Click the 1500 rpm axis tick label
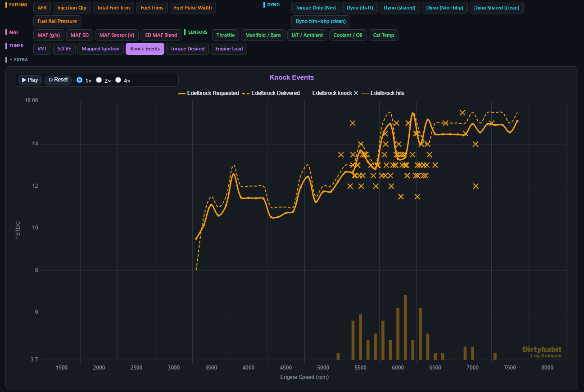The width and height of the screenshot is (584, 392). (x=62, y=368)
